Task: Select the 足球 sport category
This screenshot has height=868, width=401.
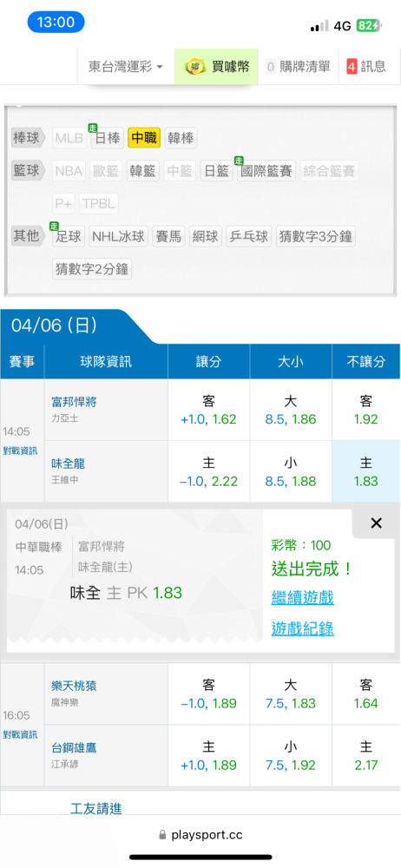Action: [69, 237]
